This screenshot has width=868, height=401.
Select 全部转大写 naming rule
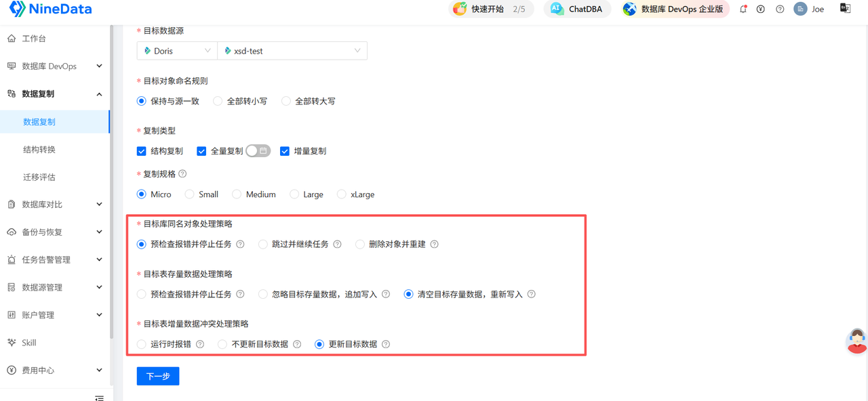click(x=286, y=102)
